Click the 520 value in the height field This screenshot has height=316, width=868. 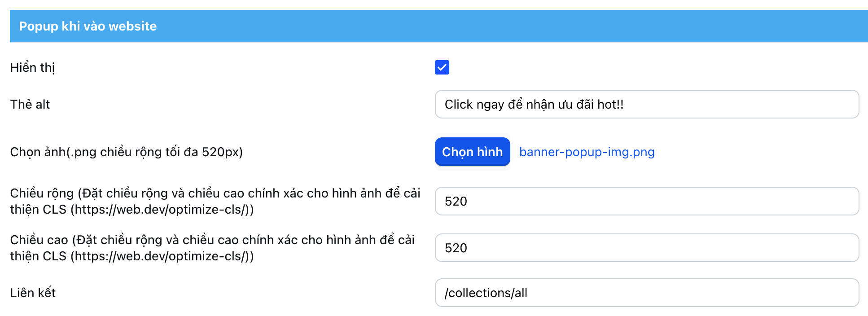coord(456,248)
